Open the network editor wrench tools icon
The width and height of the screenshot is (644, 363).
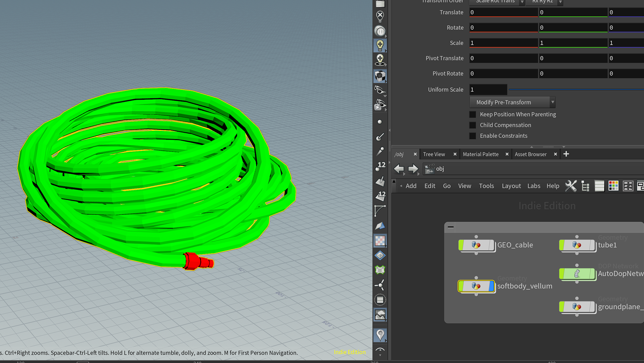(x=571, y=186)
